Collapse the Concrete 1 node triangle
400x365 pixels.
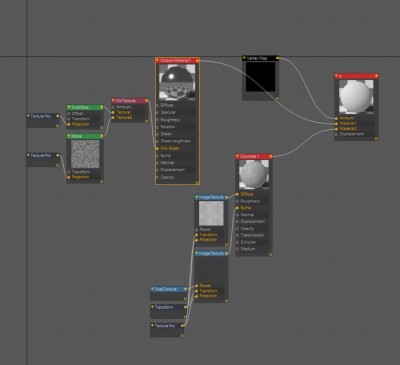(238, 156)
